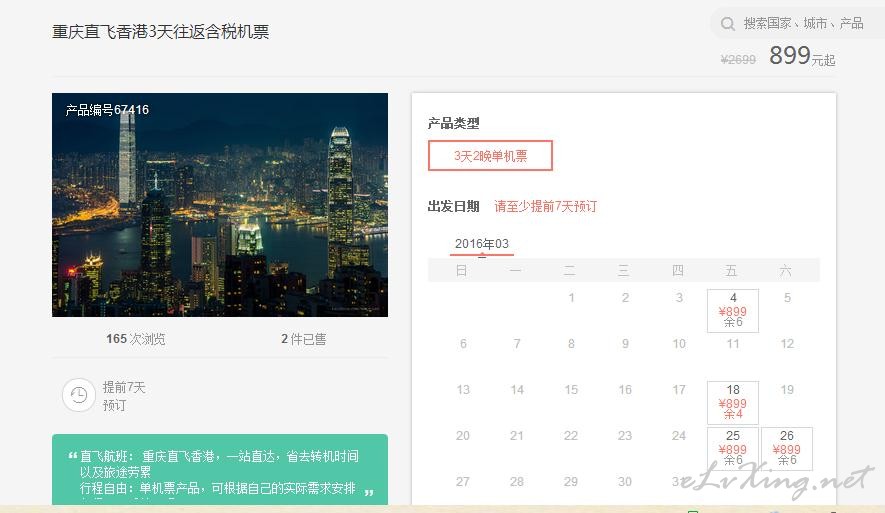The image size is (885, 513).
Task: Choose departure date March 25 at ¥899
Action: point(733,449)
